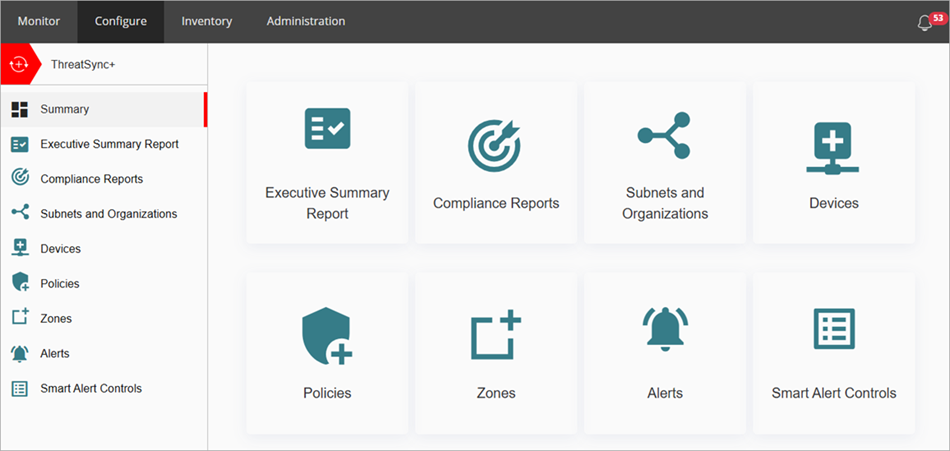Switch to the Monitor tab
This screenshot has width=950, height=451.
pyautogui.click(x=38, y=21)
